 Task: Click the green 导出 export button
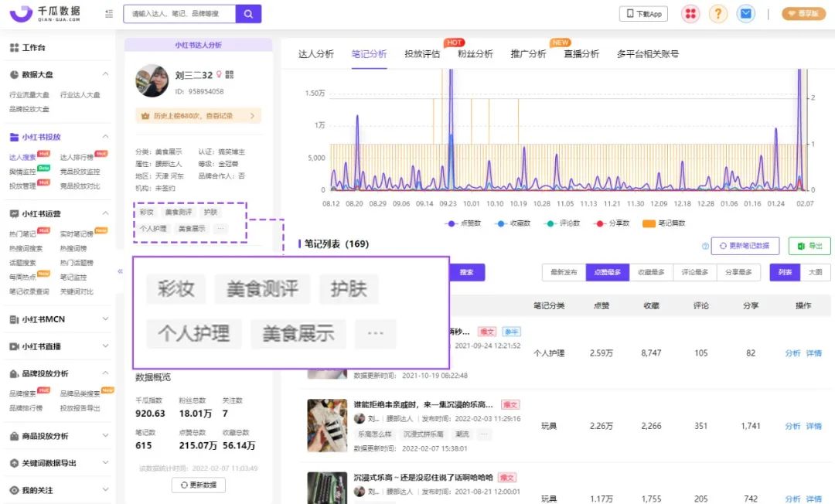[809, 246]
